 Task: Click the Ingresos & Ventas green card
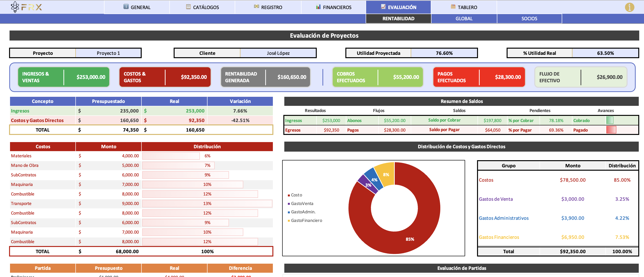tap(64, 77)
